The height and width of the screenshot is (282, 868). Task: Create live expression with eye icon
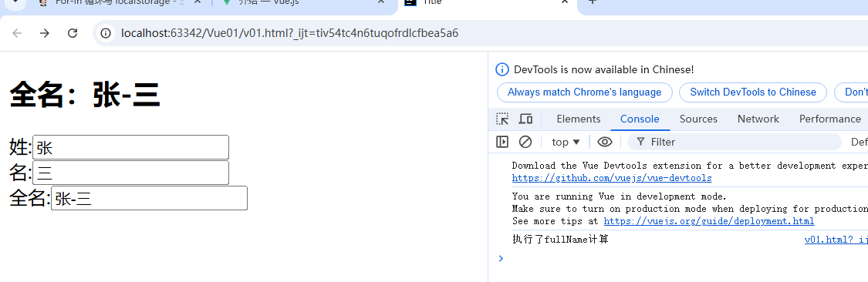point(605,142)
